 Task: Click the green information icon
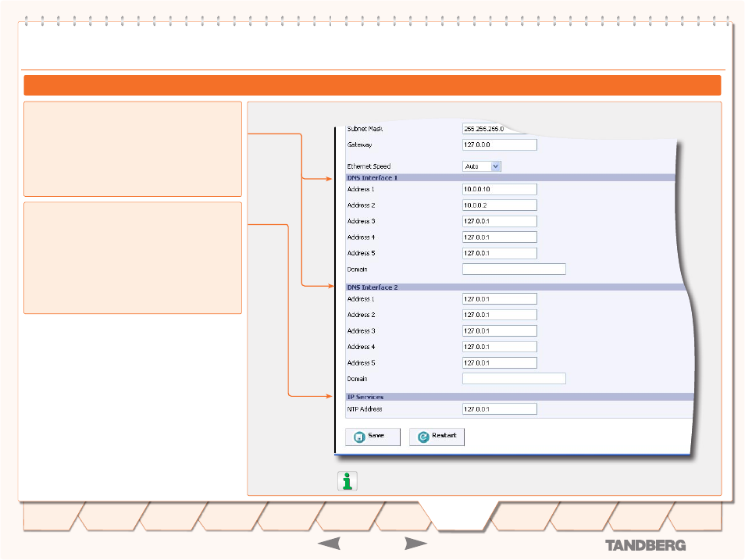(348, 481)
